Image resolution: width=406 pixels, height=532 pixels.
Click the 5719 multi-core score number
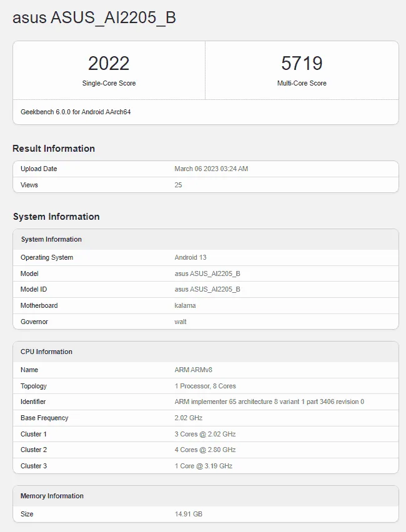(302, 64)
